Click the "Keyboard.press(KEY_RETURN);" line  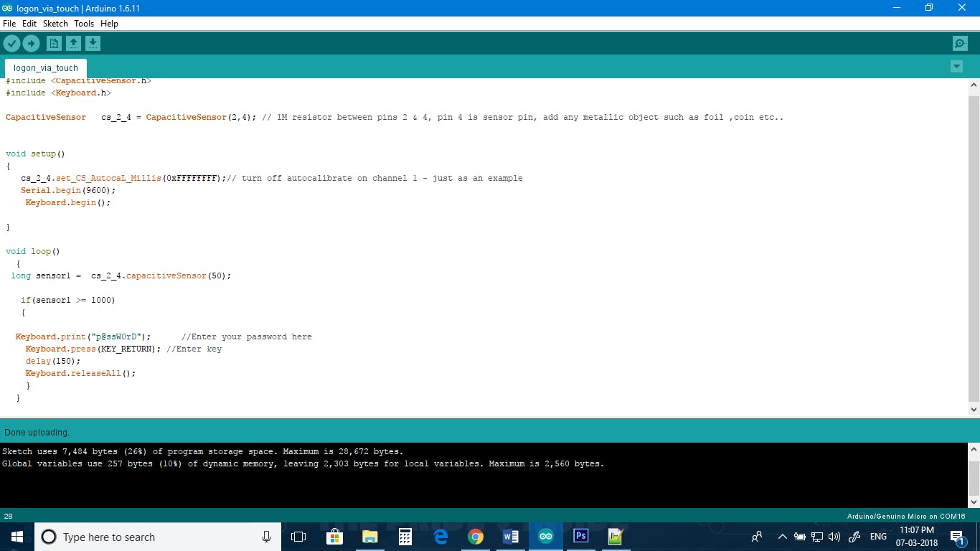pos(123,349)
